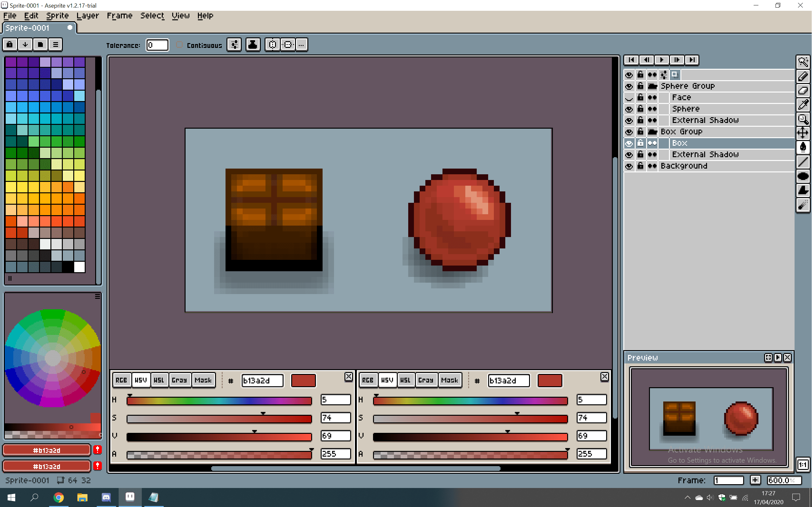Screen dimensions: 812x507
Task: Select the Blur tool
Action: pyautogui.click(x=803, y=205)
